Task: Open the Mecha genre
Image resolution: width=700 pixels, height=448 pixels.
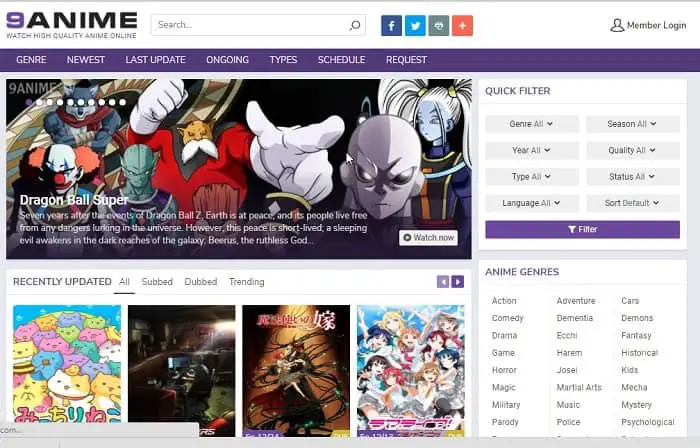Action: pos(634,388)
